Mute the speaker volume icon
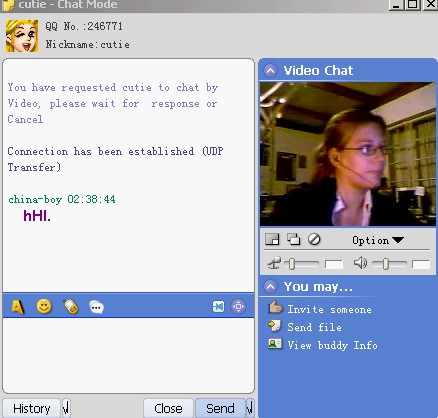Screen dimensions: 438x418 coord(360,263)
